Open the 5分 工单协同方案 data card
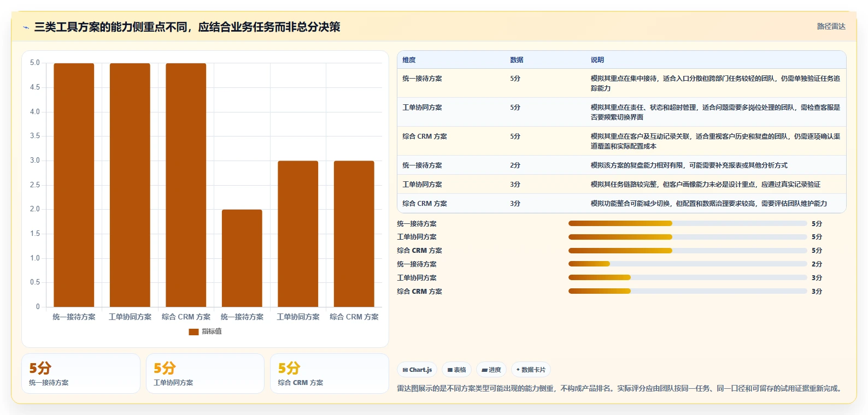This screenshot has height=415, width=868. (205, 373)
